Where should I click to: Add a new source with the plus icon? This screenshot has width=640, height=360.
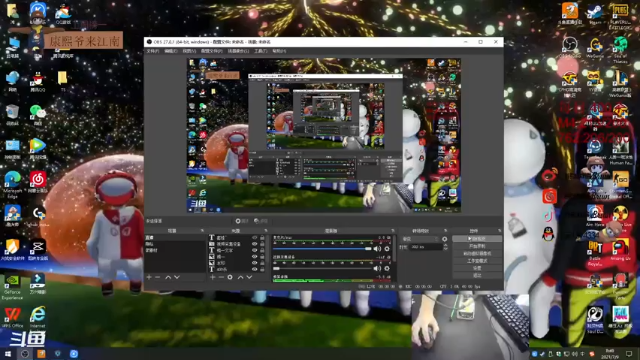(212, 277)
